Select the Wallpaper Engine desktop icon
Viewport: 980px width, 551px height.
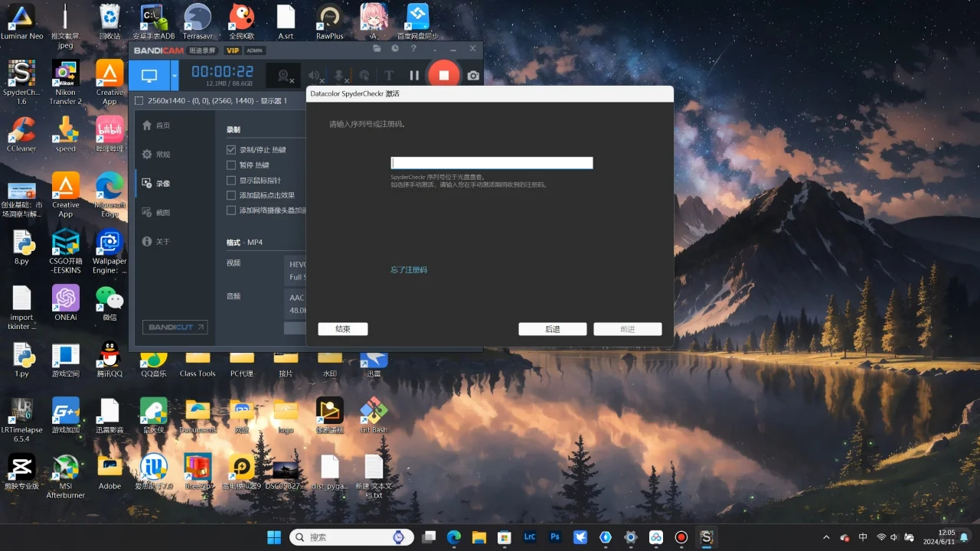click(109, 252)
